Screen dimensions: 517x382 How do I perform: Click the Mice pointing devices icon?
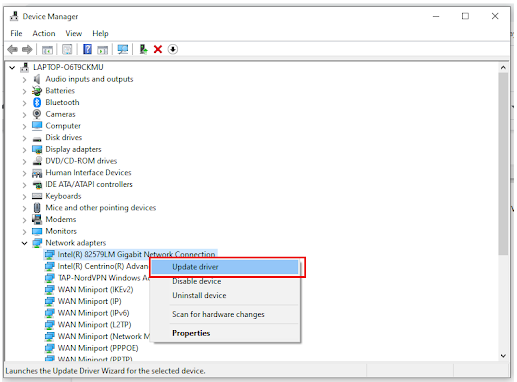(x=37, y=208)
